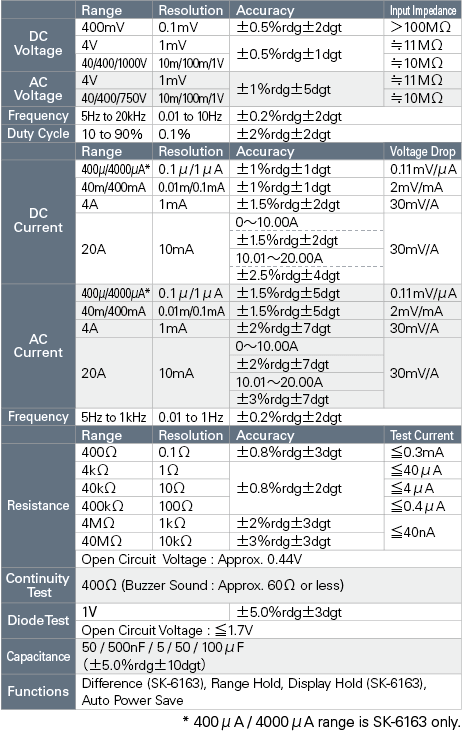Click the >100MΩ impedance value

pos(420,27)
